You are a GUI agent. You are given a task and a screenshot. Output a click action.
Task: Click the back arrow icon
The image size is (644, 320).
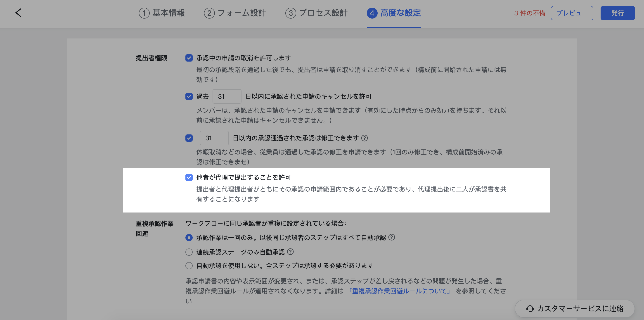[x=18, y=13]
